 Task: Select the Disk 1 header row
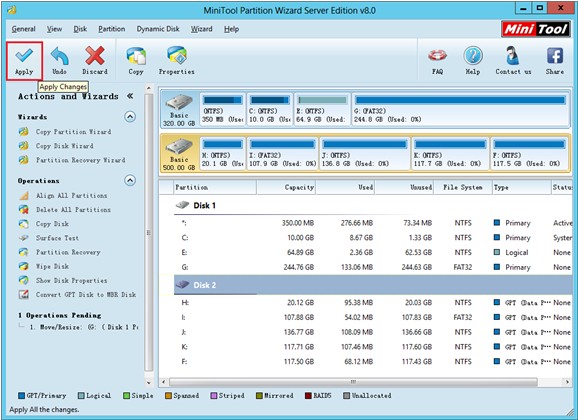pos(373,205)
